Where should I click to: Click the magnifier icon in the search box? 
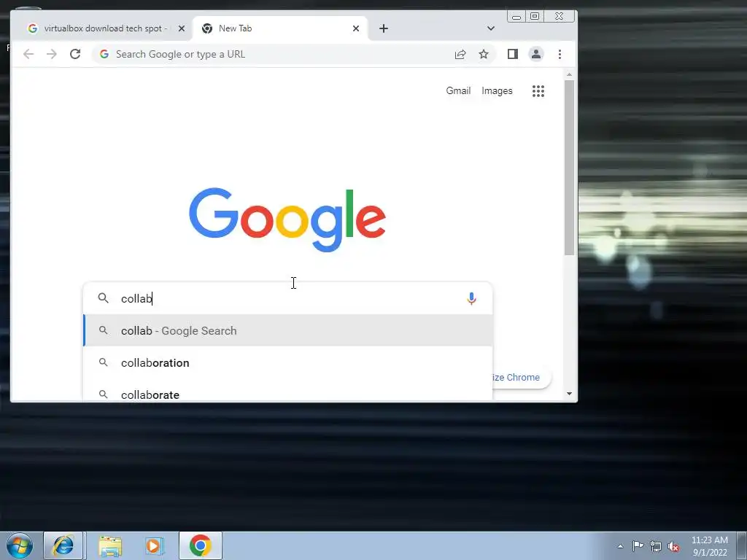[x=104, y=298]
